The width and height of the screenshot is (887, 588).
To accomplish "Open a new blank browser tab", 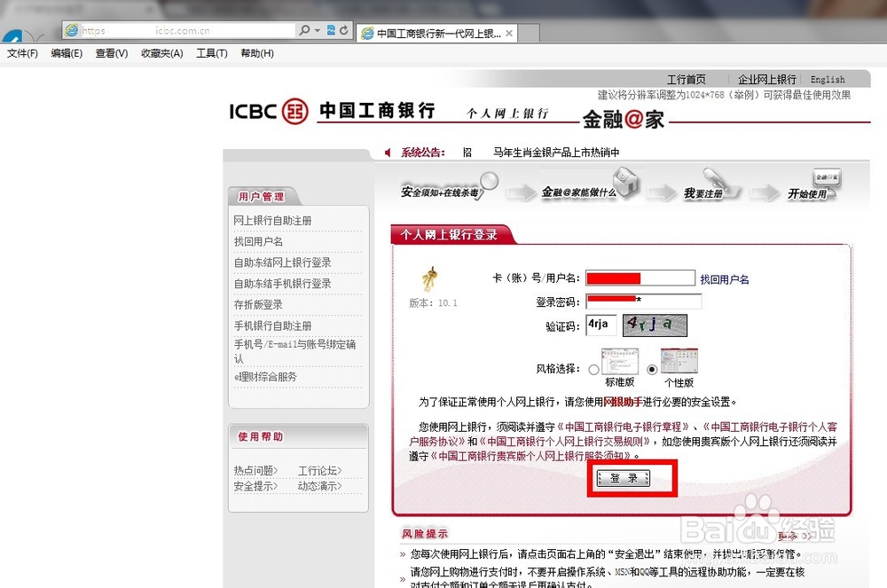I will (529, 34).
